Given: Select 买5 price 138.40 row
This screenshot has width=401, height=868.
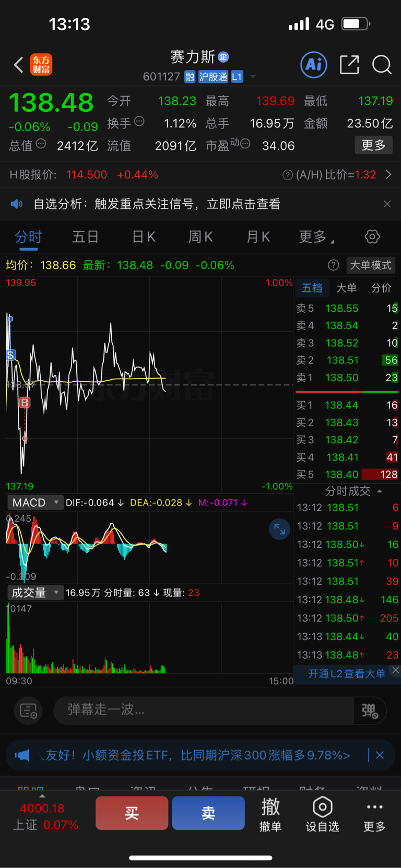Looking at the screenshot, I should [347, 475].
